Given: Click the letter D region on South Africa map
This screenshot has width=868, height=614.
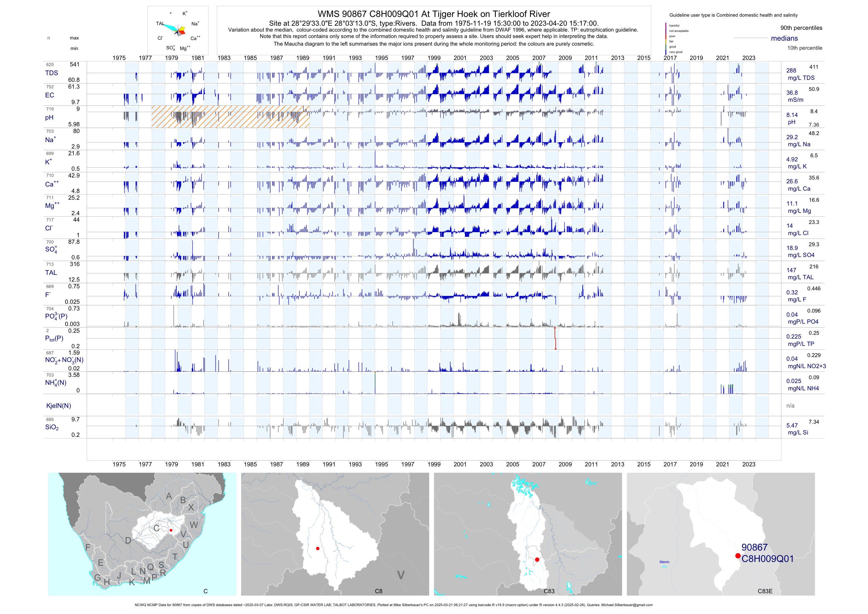Looking at the screenshot, I should pyautogui.click(x=128, y=541).
